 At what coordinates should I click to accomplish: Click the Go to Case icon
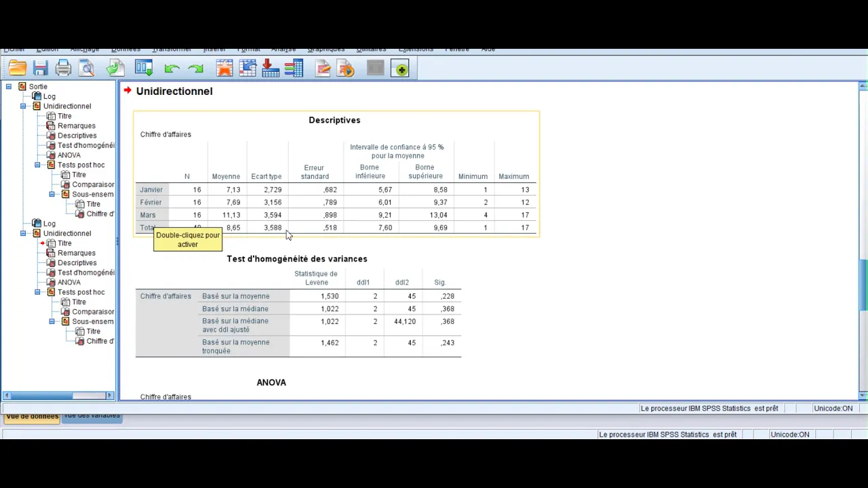click(248, 68)
